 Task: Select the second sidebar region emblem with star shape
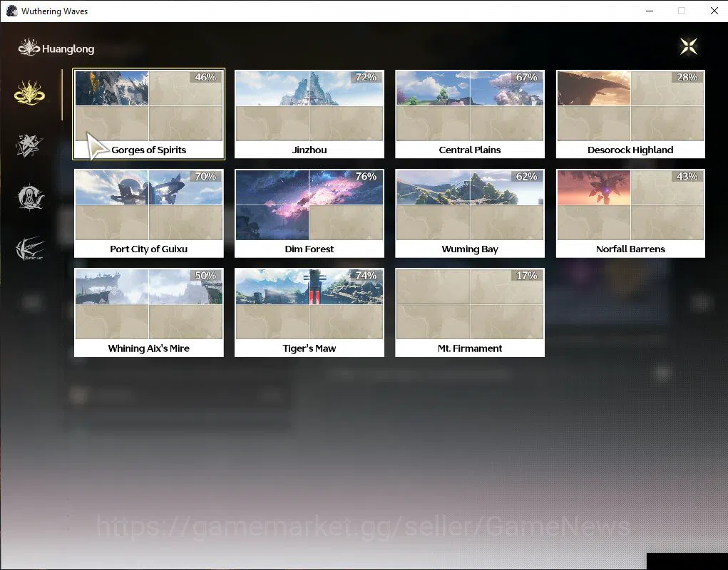tap(30, 145)
